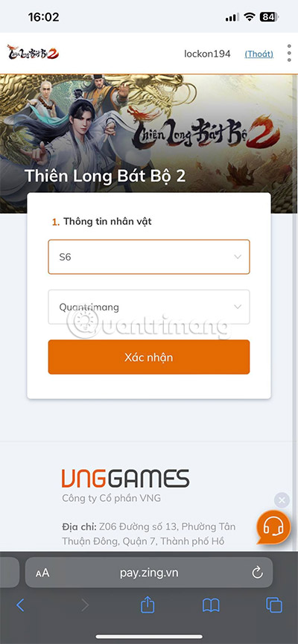Tap the Thiên Long Bát Bộ 2 header logo

point(33,53)
